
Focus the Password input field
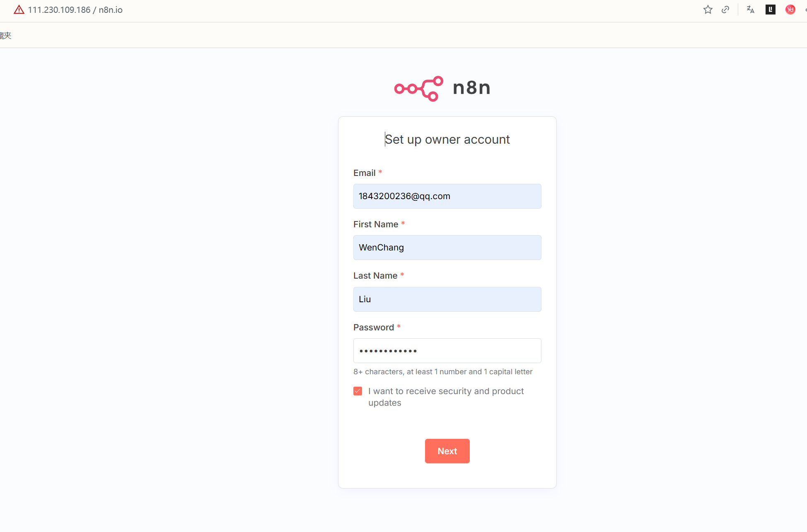click(x=447, y=351)
